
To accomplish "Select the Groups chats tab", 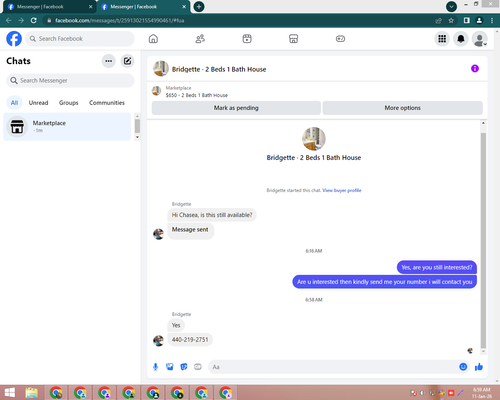I will pos(69,103).
